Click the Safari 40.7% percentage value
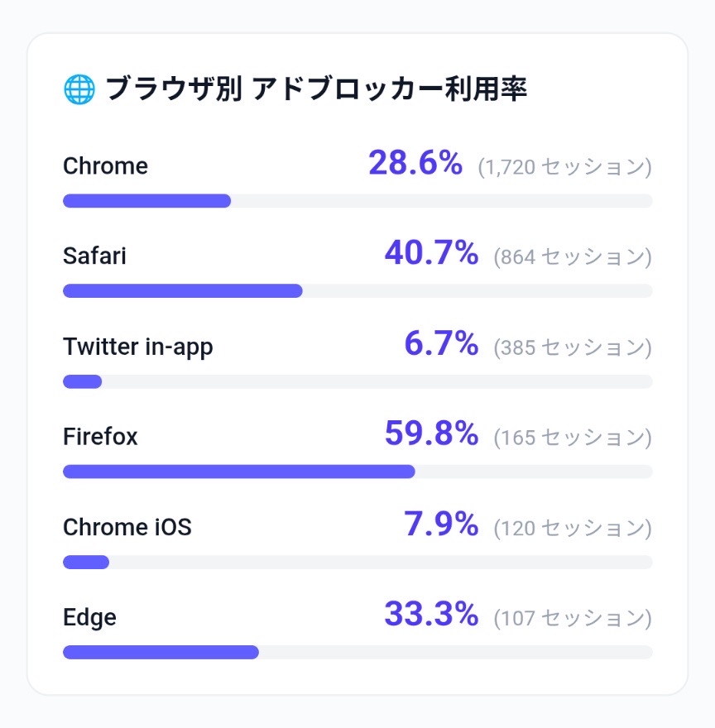Viewport: 715px width, 728px height. coord(430,253)
